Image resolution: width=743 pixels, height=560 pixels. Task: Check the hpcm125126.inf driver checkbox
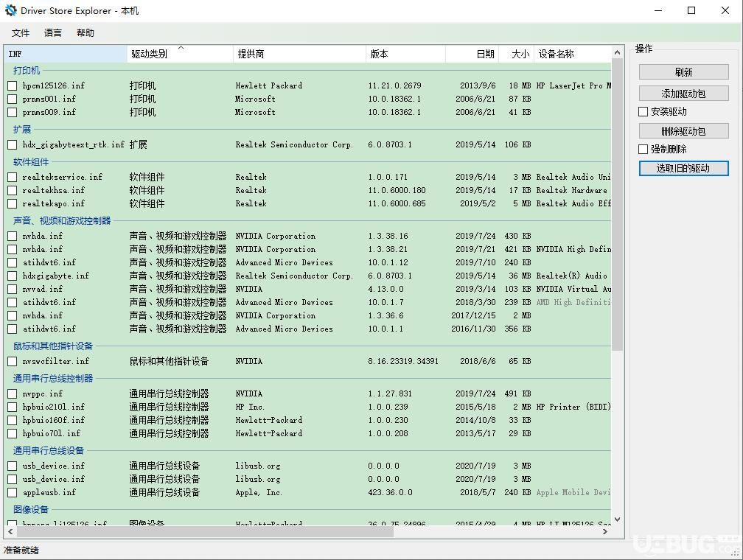coord(12,85)
